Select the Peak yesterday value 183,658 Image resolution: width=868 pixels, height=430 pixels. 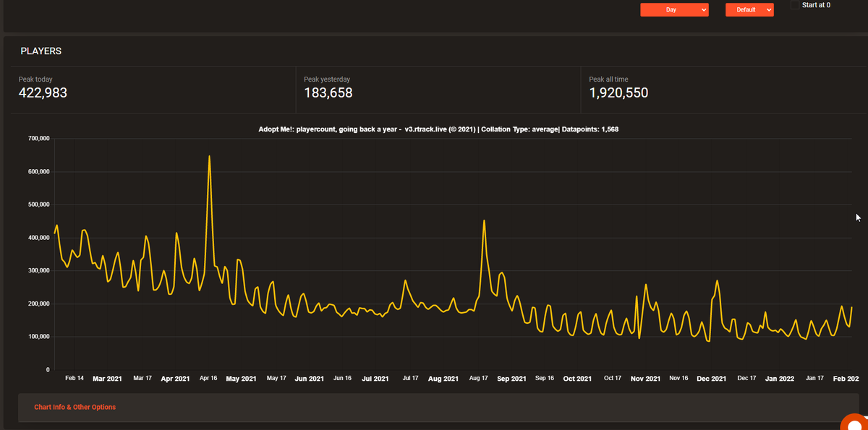(x=328, y=93)
